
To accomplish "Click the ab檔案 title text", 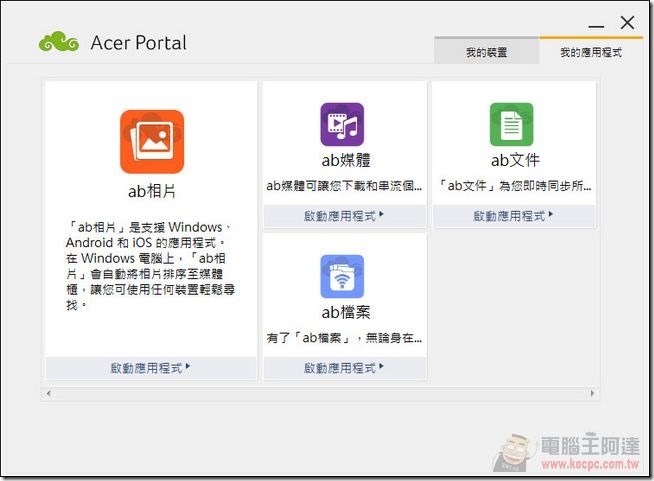I will point(346,312).
